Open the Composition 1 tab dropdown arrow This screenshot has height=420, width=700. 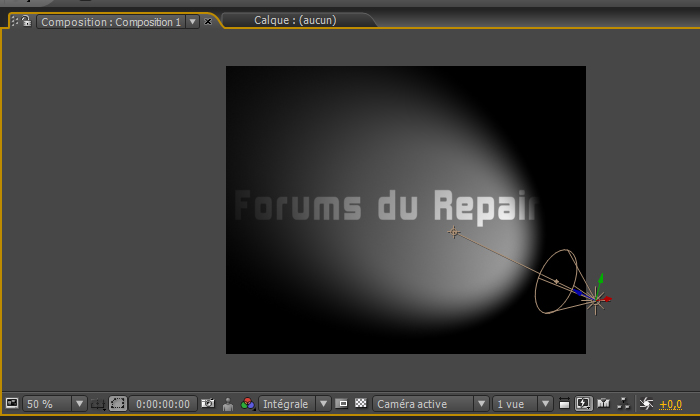click(x=192, y=21)
